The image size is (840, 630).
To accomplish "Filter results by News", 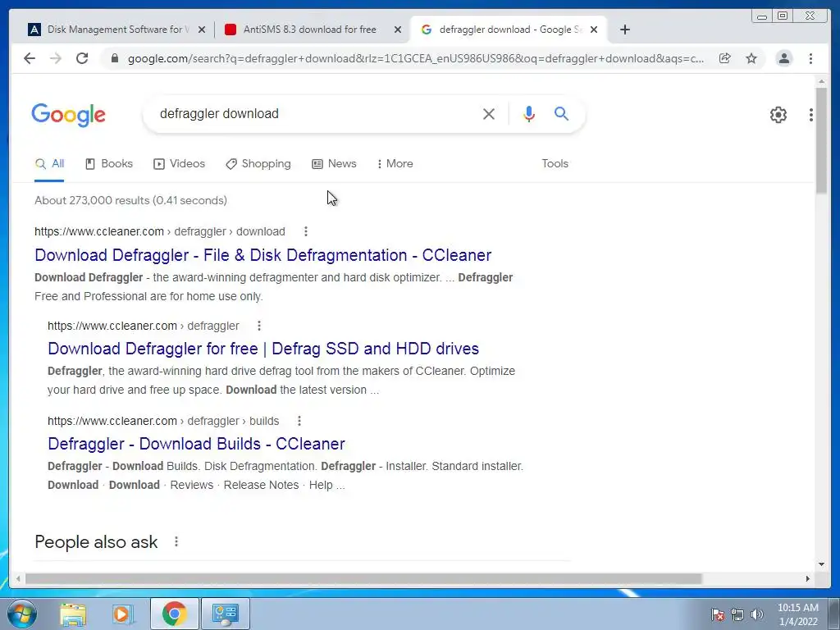I will [x=335, y=163].
